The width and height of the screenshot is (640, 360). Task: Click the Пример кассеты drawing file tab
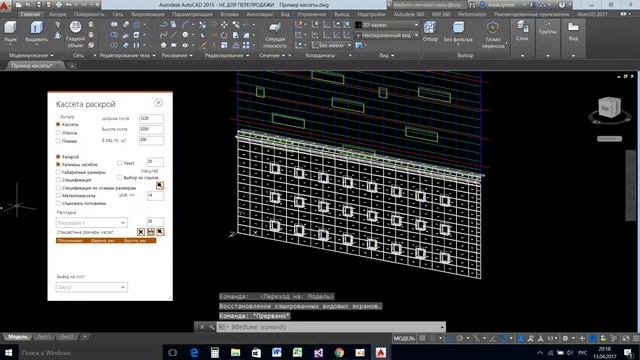coord(32,65)
